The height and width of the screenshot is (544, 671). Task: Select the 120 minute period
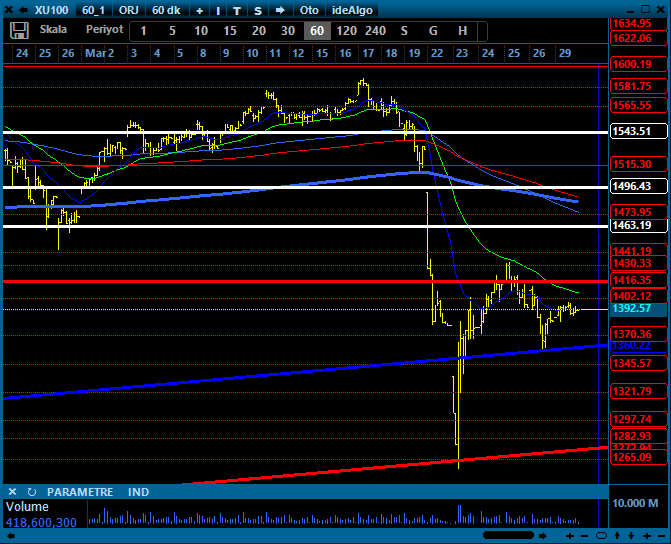coord(346,31)
